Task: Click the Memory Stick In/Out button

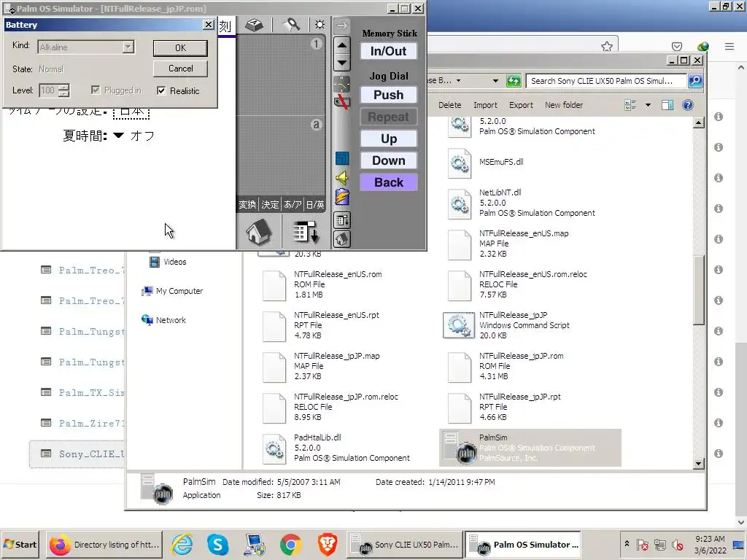Action: (x=388, y=51)
